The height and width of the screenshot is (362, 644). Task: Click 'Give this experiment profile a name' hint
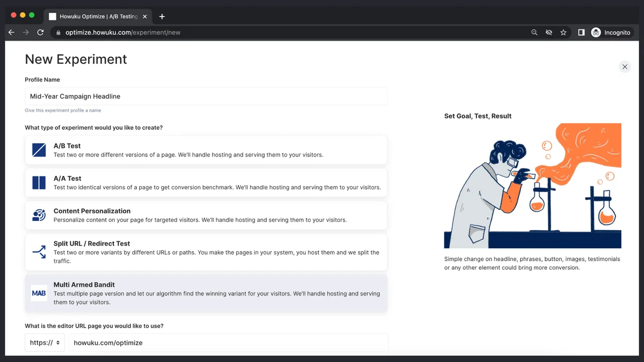click(x=63, y=110)
